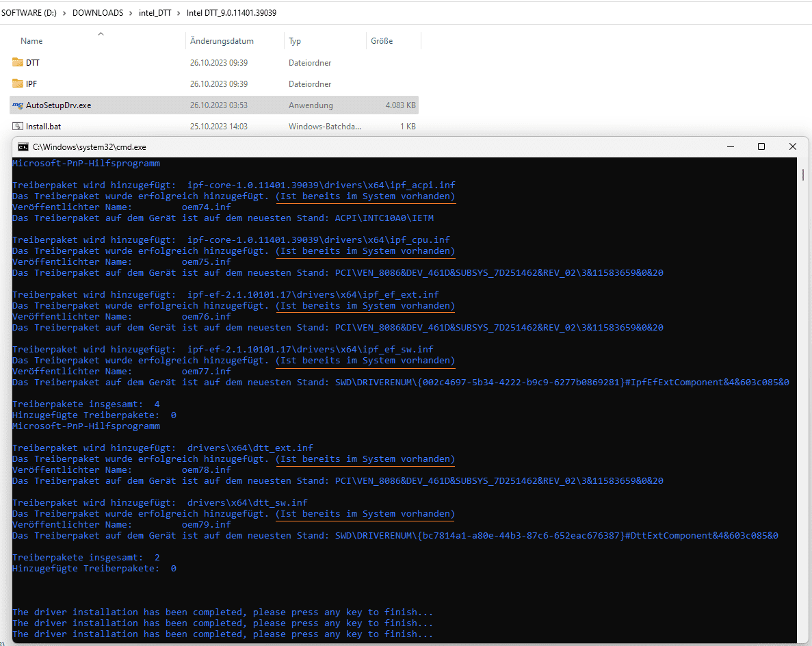Click 'Treiberpakete insgesamt: 2' line
Viewport: 812px width, 646px height.
(86, 558)
